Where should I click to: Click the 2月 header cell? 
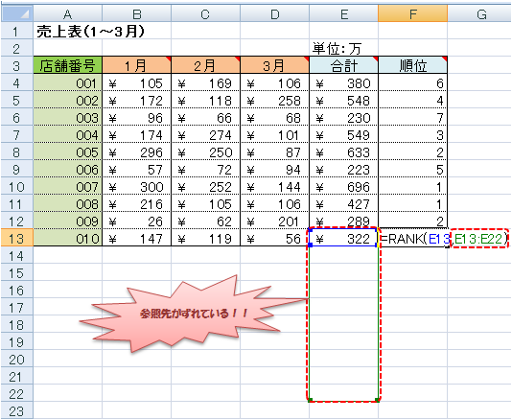[206, 65]
